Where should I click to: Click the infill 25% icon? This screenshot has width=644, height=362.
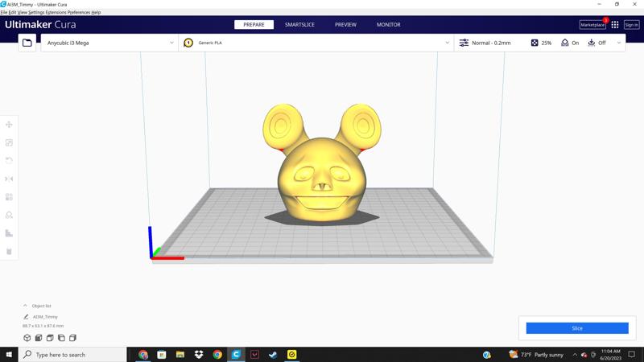click(x=535, y=43)
